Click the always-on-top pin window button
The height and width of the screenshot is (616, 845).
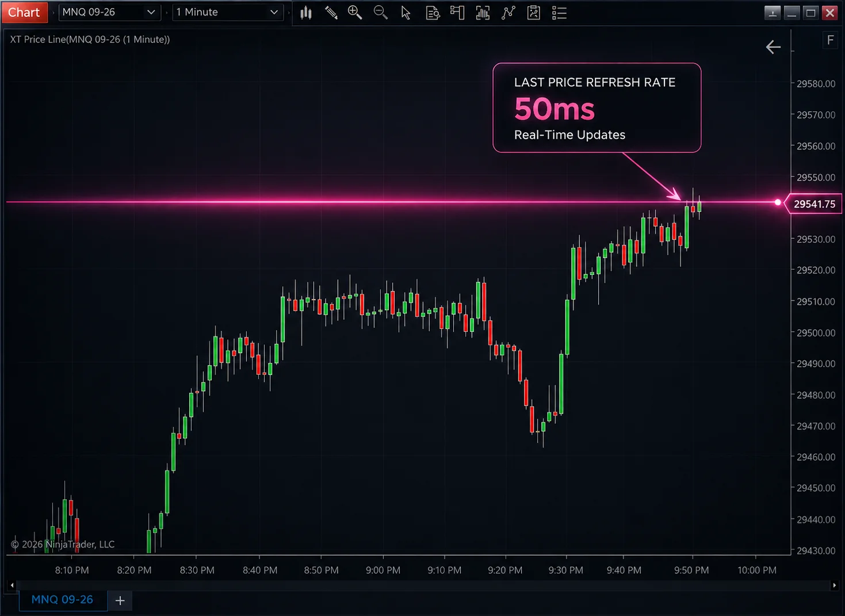(772, 12)
